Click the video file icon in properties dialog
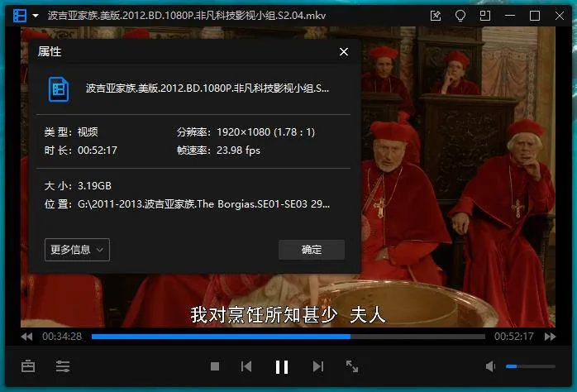Image resolution: width=577 pixels, height=392 pixels. (x=59, y=88)
